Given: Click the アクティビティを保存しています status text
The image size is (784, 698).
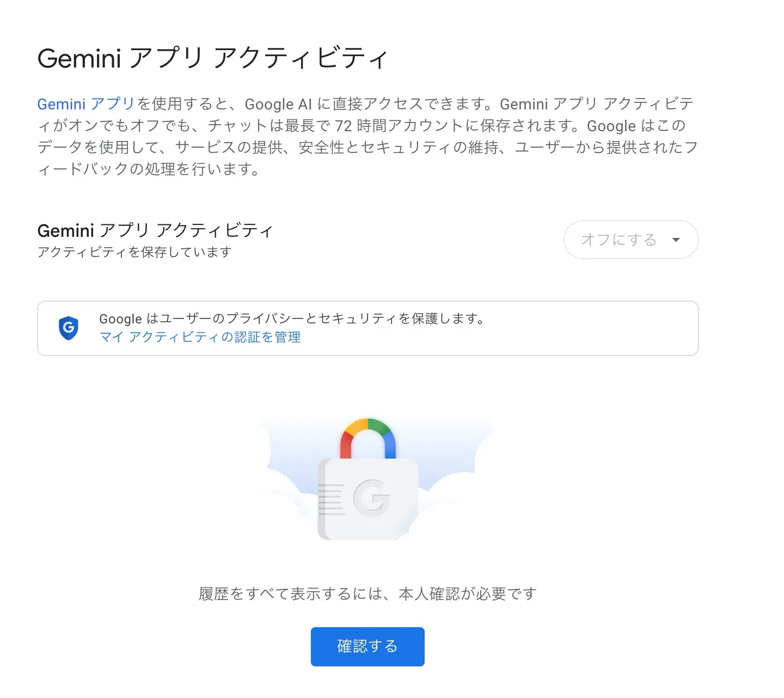Looking at the screenshot, I should [x=134, y=252].
